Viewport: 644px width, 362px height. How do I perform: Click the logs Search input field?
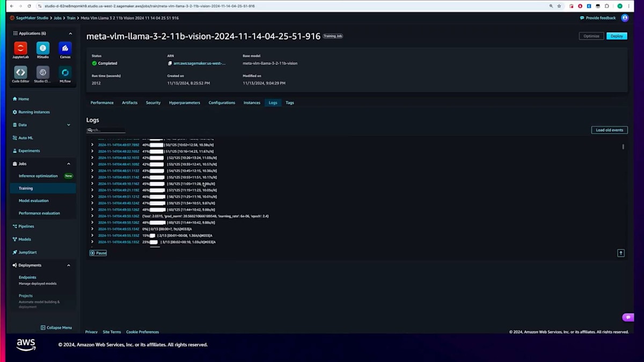point(106,130)
